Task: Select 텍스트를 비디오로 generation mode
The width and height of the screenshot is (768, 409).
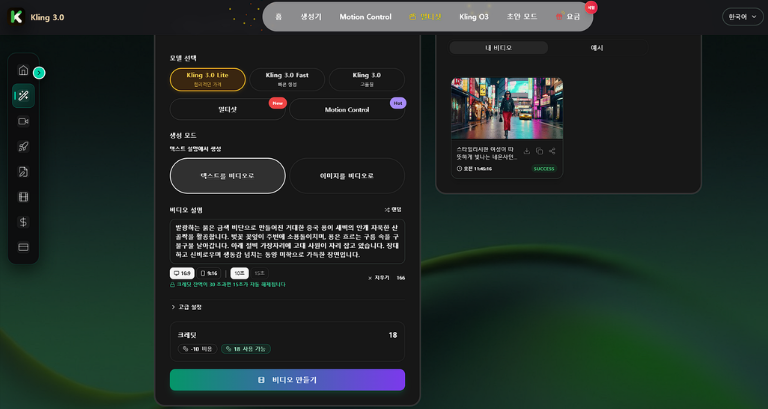Action: [228, 176]
